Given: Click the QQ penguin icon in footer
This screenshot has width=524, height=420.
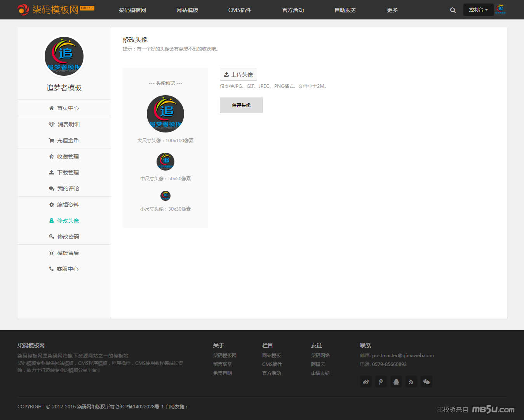Looking at the screenshot, I should [396, 382].
